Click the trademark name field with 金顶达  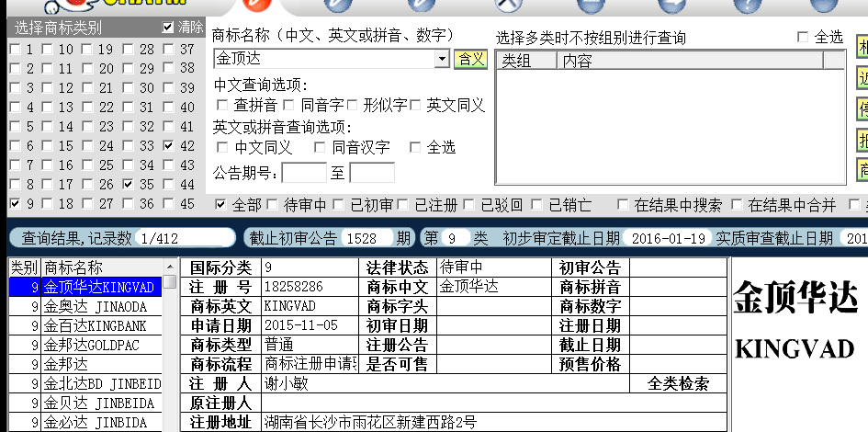324,59
